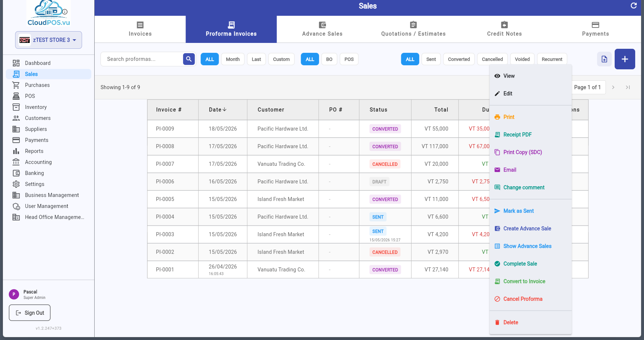Screen dimensions: 644x340
Task: Filter proformas by Voided status
Action: click(x=522, y=59)
